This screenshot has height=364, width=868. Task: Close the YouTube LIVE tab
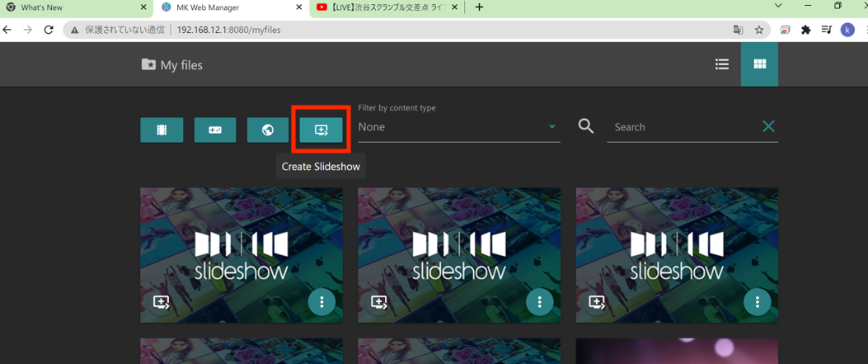point(455,7)
